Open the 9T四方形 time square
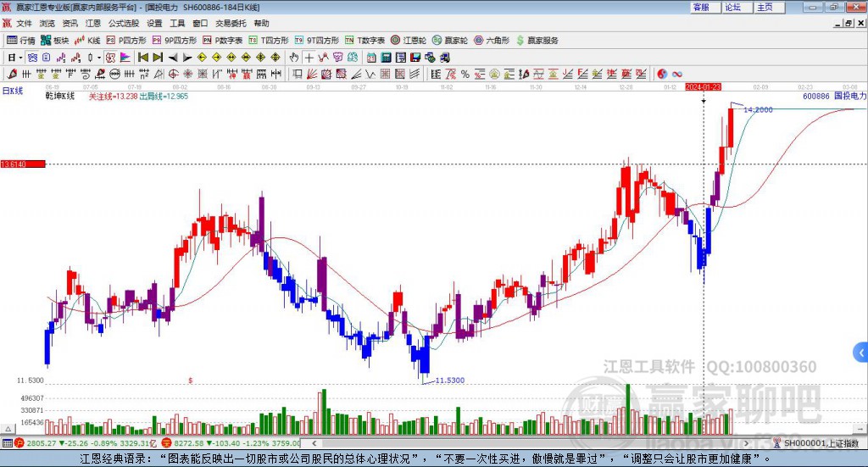 click(317, 41)
